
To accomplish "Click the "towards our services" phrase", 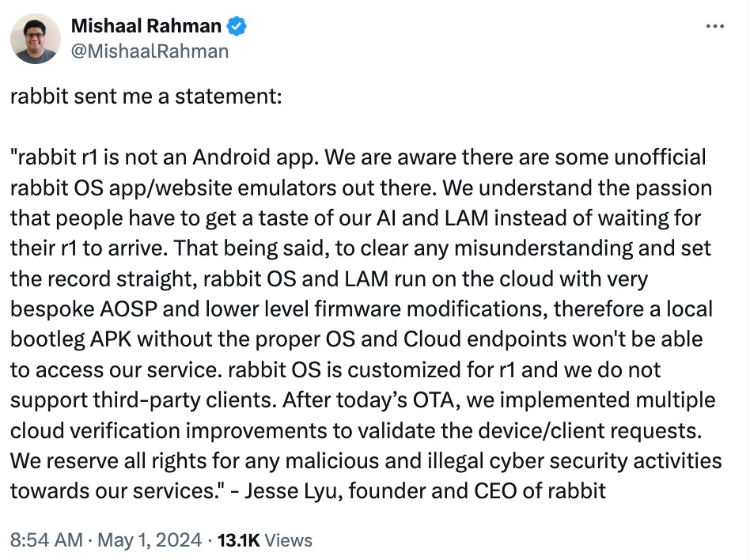I will pos(112,490).
